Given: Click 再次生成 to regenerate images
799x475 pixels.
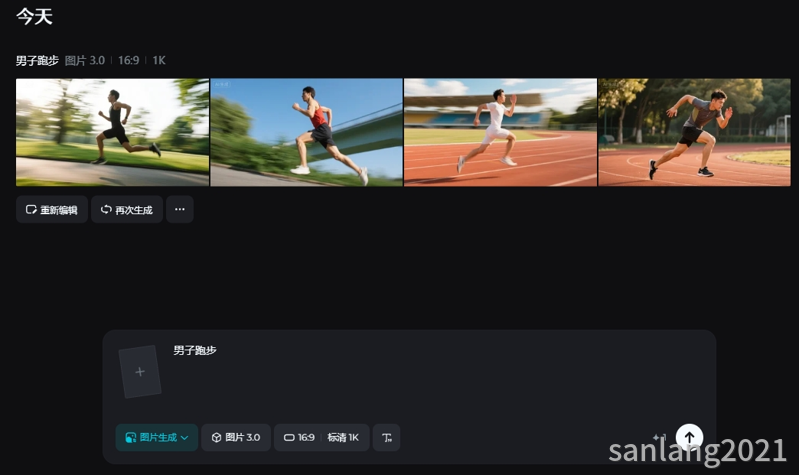Looking at the screenshot, I should click(127, 210).
